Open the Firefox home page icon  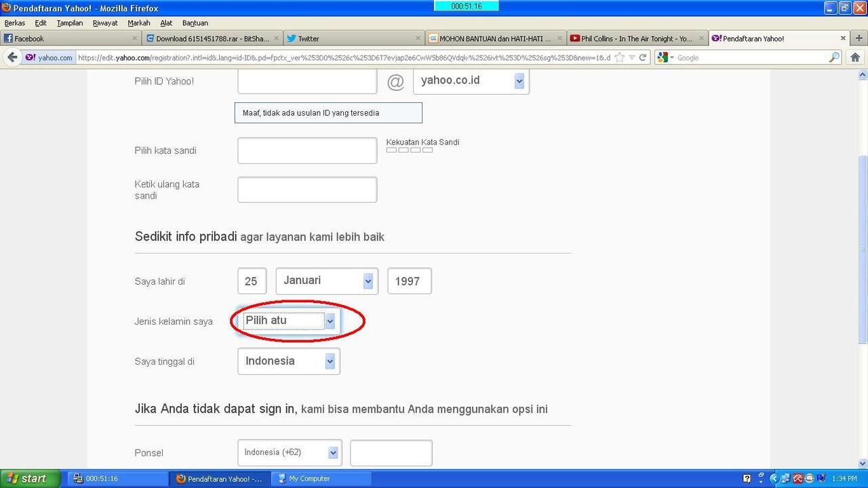[x=855, y=58]
